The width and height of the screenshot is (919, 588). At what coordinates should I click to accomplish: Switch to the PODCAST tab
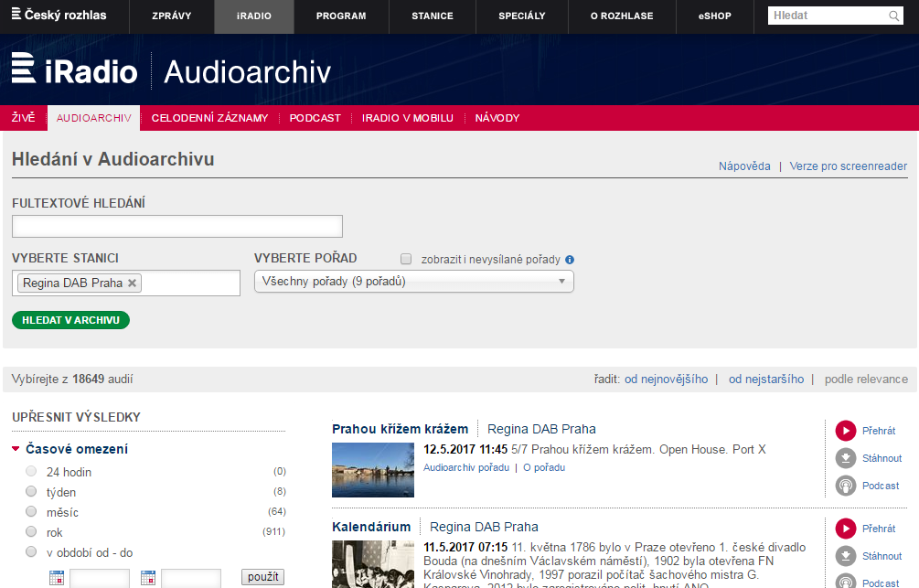pos(315,118)
